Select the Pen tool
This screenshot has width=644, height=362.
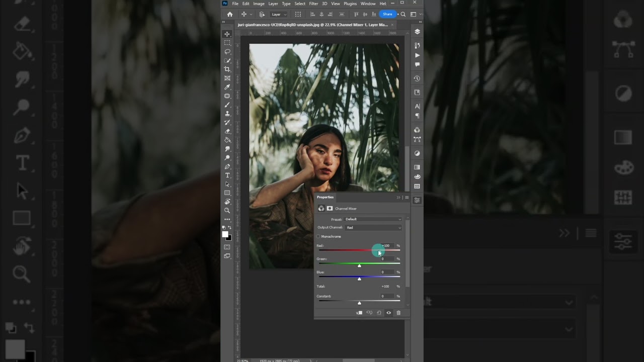click(x=227, y=166)
